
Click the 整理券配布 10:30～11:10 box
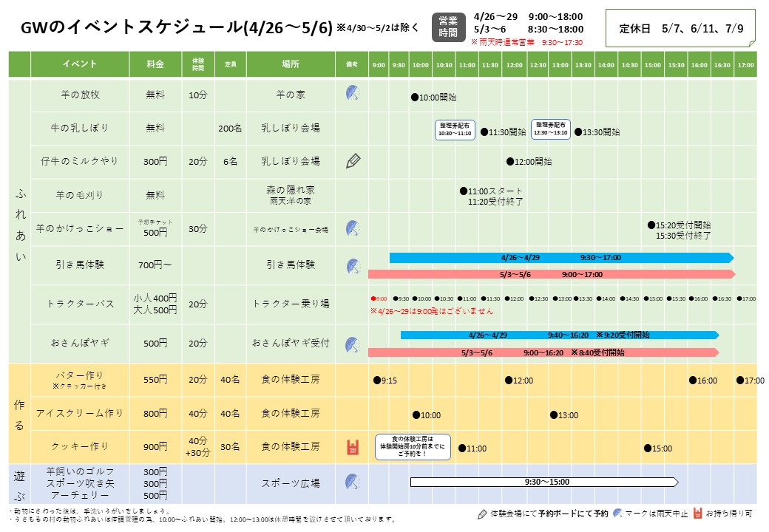coord(455,130)
